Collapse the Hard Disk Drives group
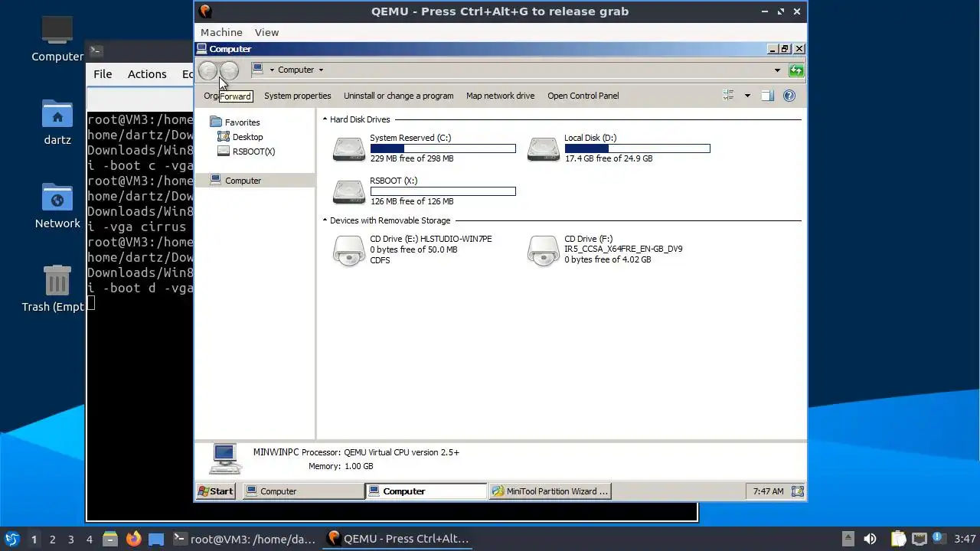The width and height of the screenshot is (980, 551). 325,119
